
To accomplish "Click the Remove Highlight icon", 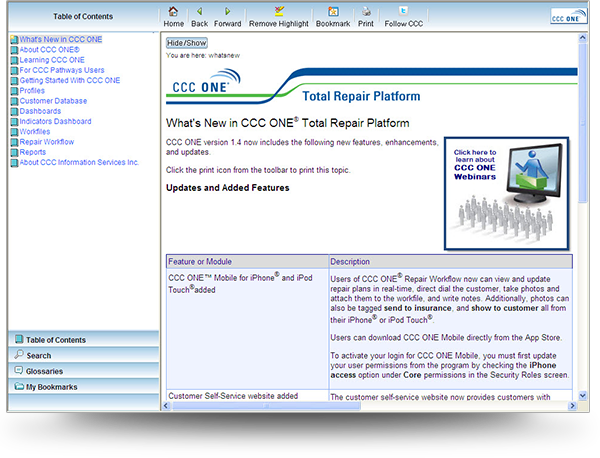I will [279, 11].
